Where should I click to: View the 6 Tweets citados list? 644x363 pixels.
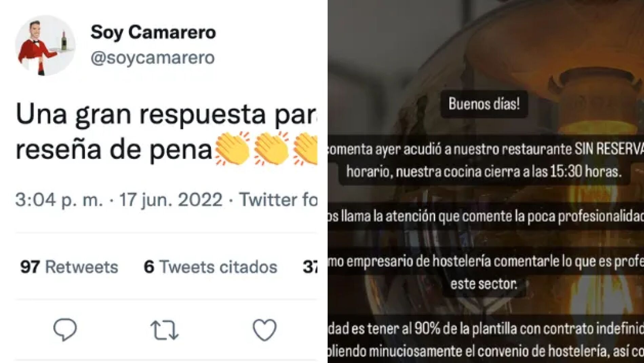click(211, 267)
